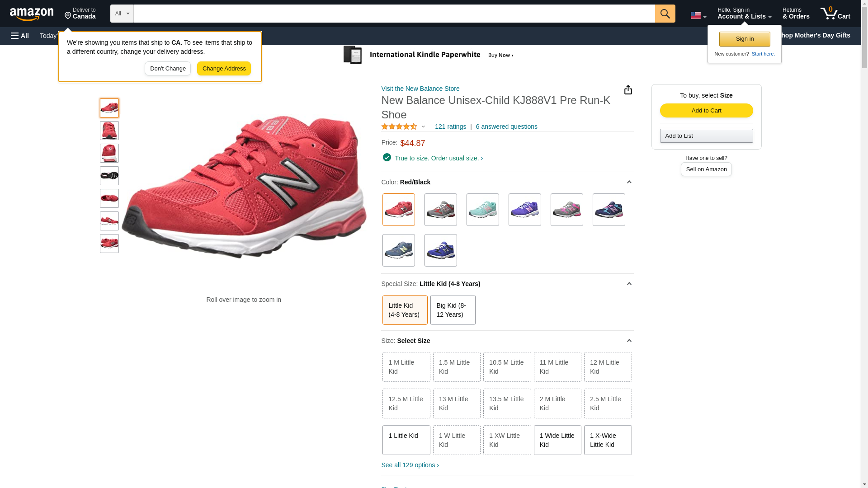
Task: Open Account & Lists menu
Action: click(x=744, y=14)
